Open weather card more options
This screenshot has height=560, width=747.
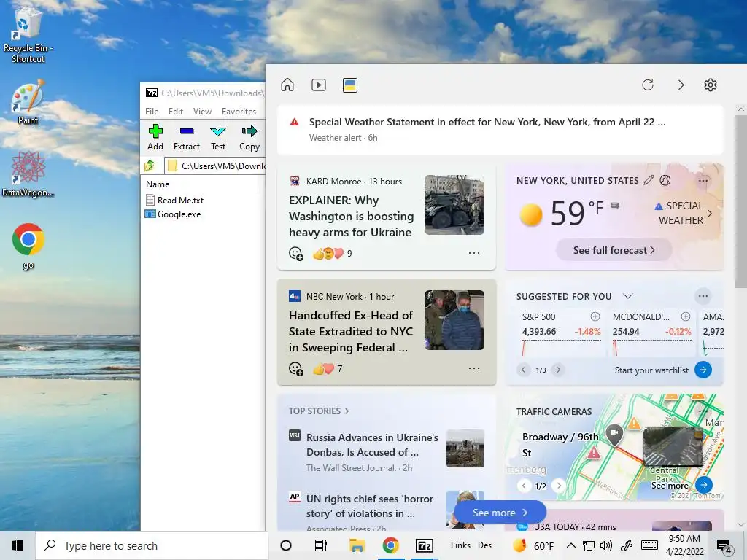click(703, 181)
